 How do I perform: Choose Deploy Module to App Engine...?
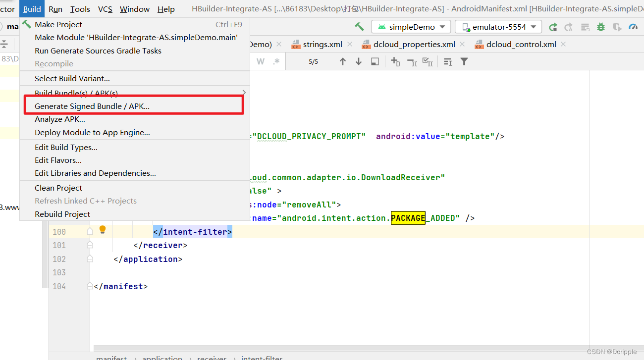[134, 132]
